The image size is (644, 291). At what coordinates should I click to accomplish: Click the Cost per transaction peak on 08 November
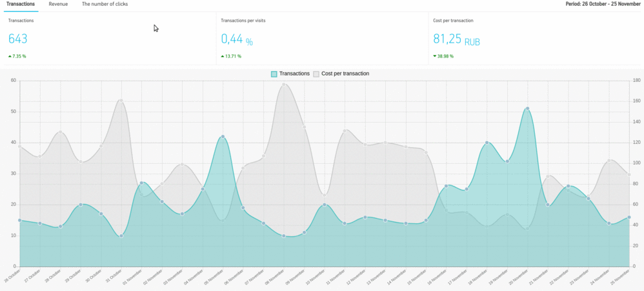coord(283,85)
